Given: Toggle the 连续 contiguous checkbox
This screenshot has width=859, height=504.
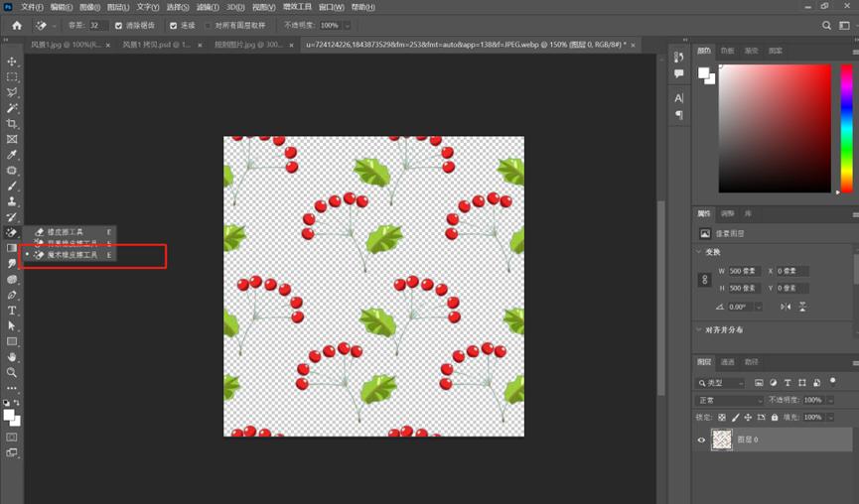Looking at the screenshot, I should (173, 25).
